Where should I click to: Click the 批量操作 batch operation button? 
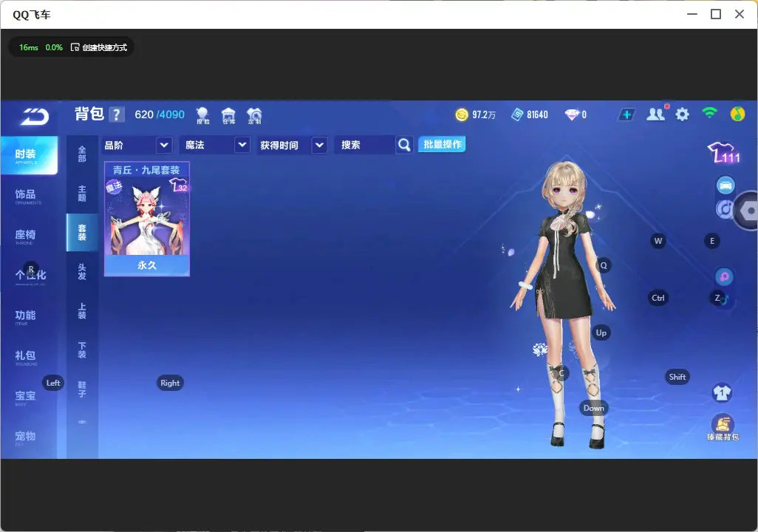pos(442,145)
